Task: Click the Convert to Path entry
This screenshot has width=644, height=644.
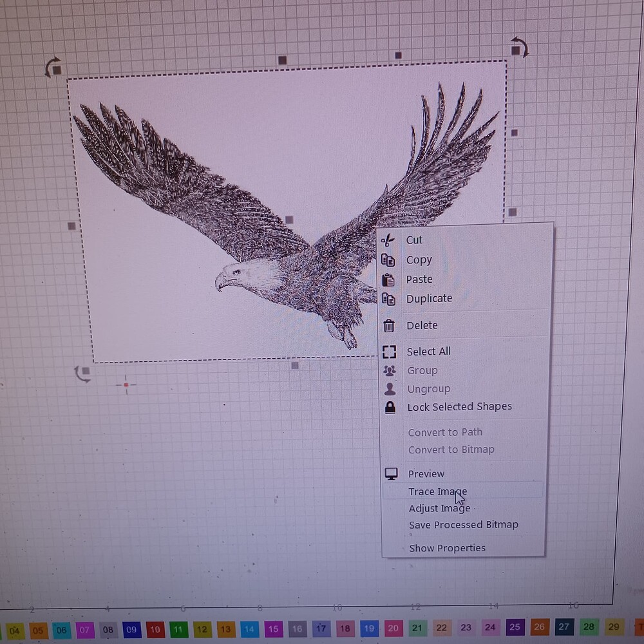Action: (x=445, y=431)
